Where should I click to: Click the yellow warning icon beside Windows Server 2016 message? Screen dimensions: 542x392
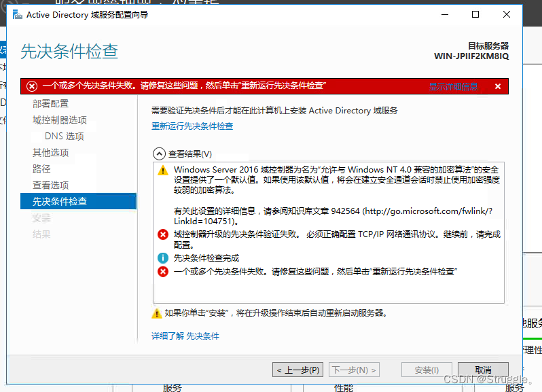(163, 171)
